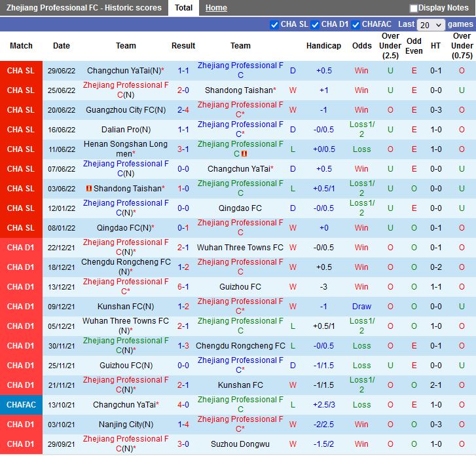Screen dimensions: 476x456
Task: Toggle the CHA D1 checkbox
Action: (315, 24)
